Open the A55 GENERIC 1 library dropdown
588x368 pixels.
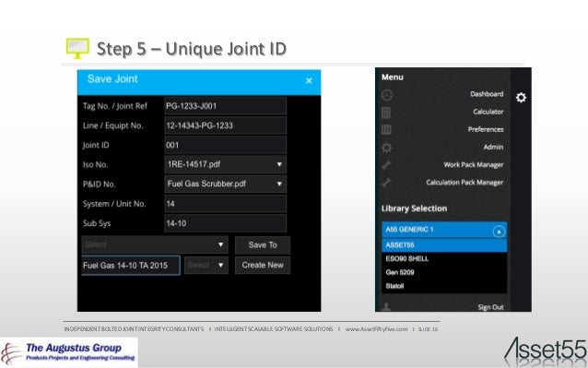click(444, 230)
